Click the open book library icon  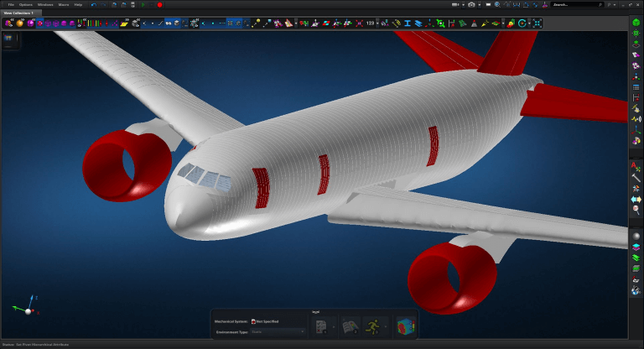click(x=351, y=327)
